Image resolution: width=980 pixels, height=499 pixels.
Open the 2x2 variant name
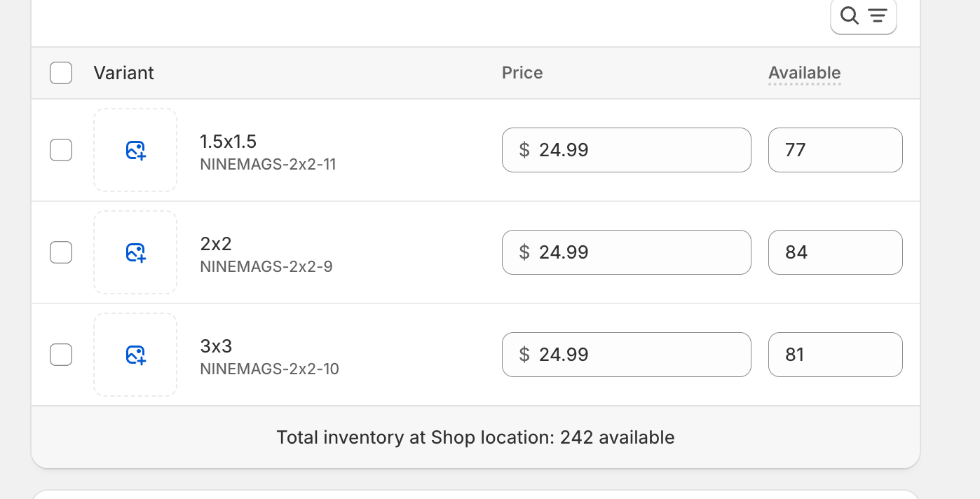pyautogui.click(x=216, y=244)
